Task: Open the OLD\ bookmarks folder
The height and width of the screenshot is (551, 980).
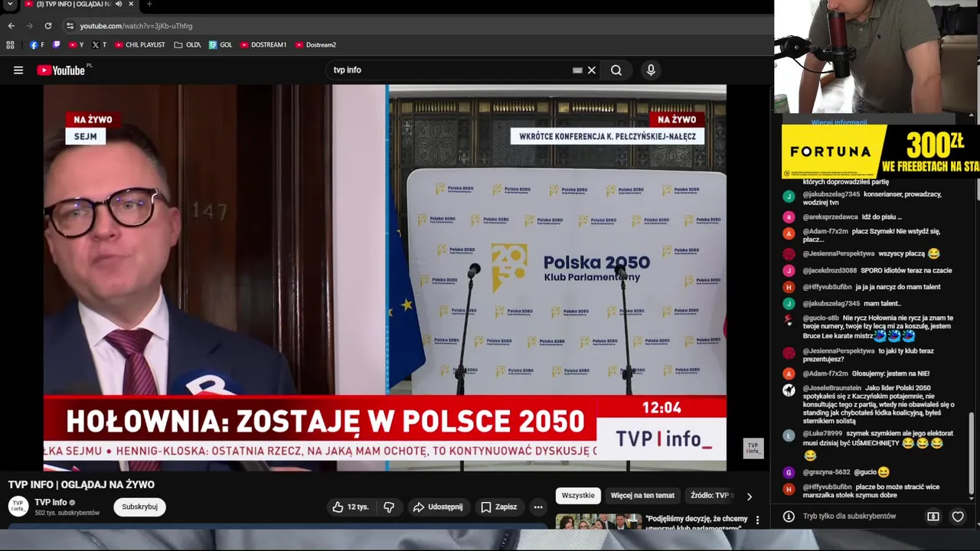Action: pyautogui.click(x=188, y=45)
